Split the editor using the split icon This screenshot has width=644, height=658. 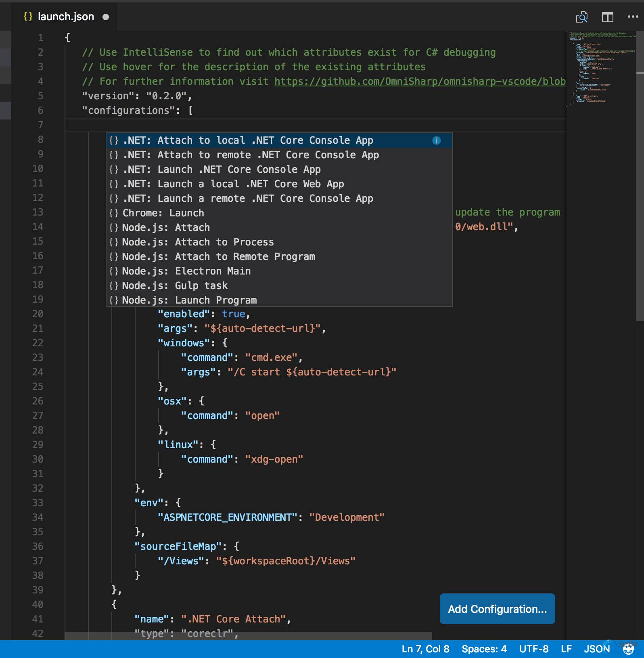point(607,17)
